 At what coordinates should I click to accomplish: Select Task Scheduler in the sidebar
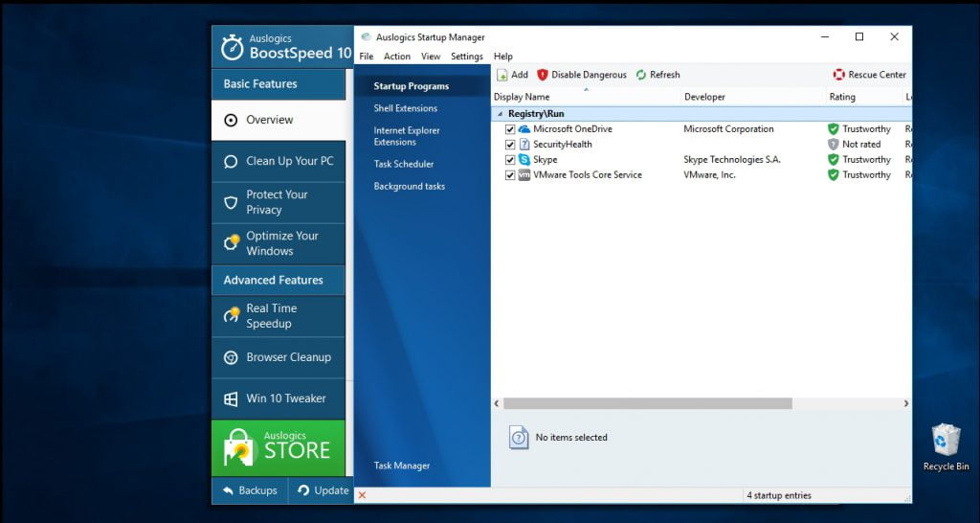pyautogui.click(x=403, y=164)
